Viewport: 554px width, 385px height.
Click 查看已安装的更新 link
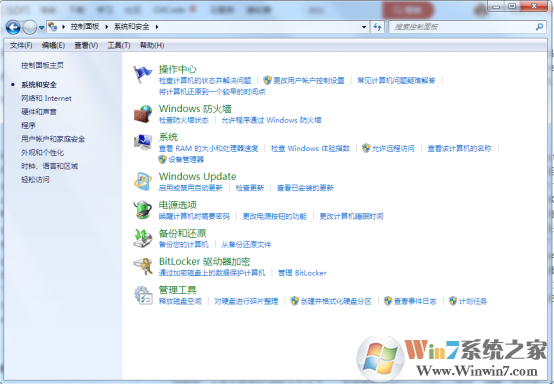point(305,188)
